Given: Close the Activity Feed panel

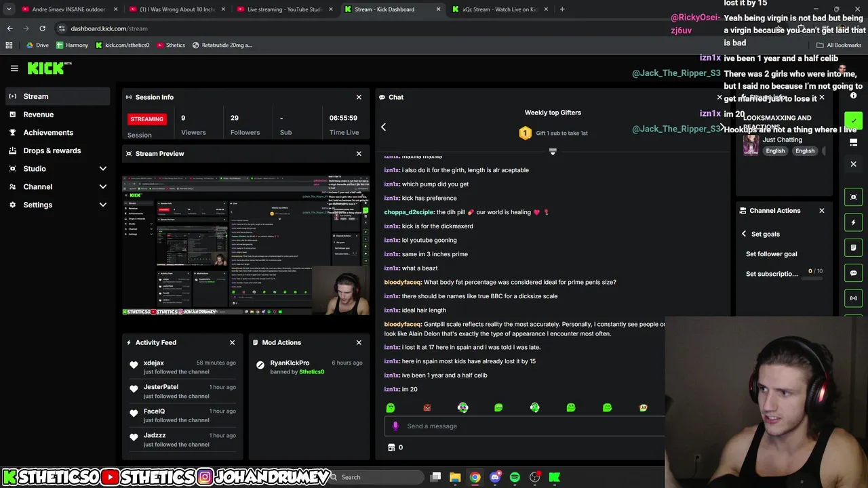Looking at the screenshot, I should point(232,342).
